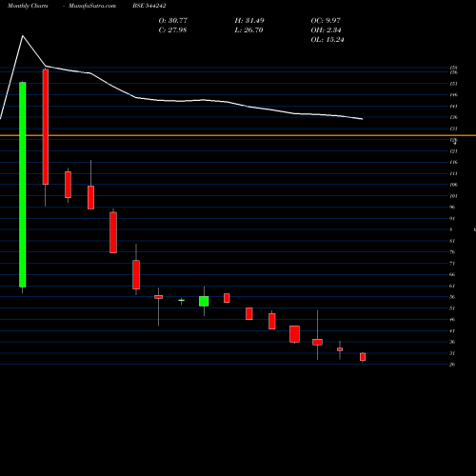
Task: Click the '146' price axis label
Action: pyautogui.click(x=453, y=95)
